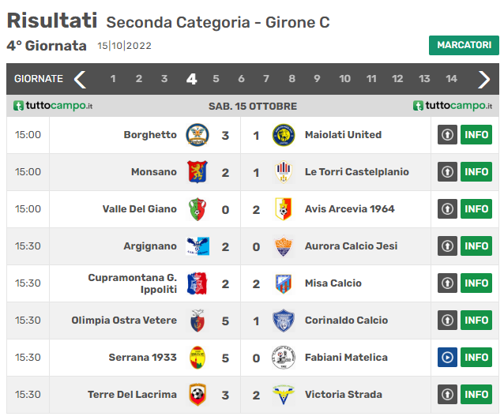Advance giornate with right chevron arrow

(483, 79)
